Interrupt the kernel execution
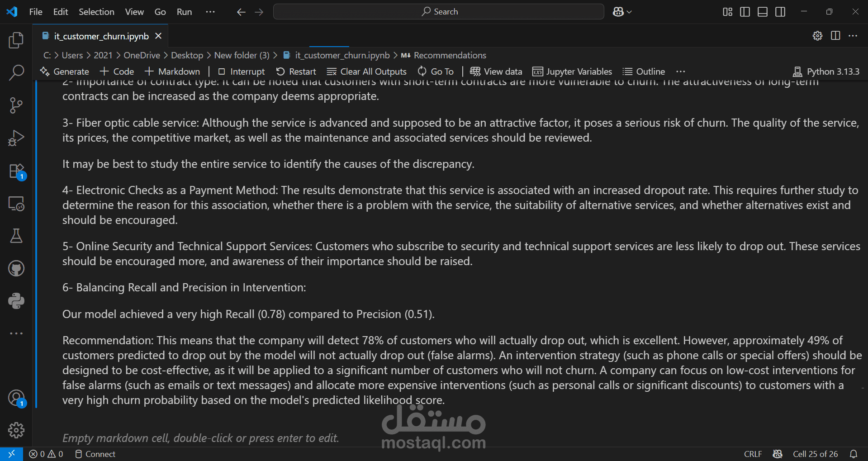 pos(241,71)
